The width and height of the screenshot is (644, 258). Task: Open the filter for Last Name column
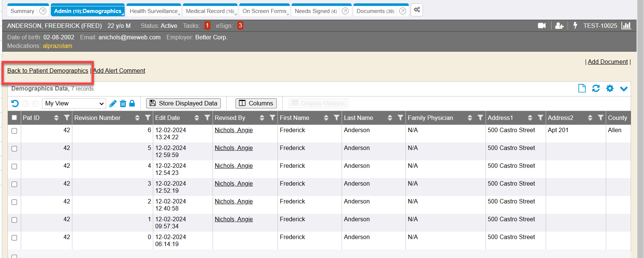(400, 118)
